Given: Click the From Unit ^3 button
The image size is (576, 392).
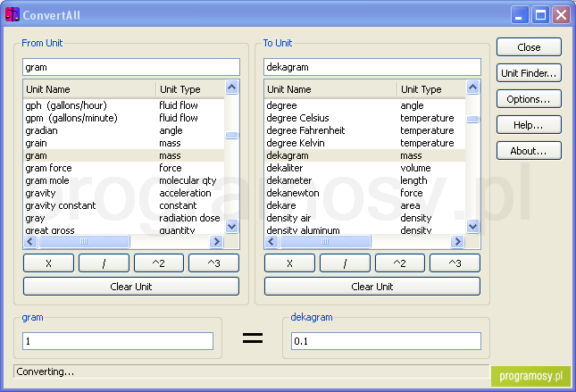Looking at the screenshot, I should tap(213, 263).
